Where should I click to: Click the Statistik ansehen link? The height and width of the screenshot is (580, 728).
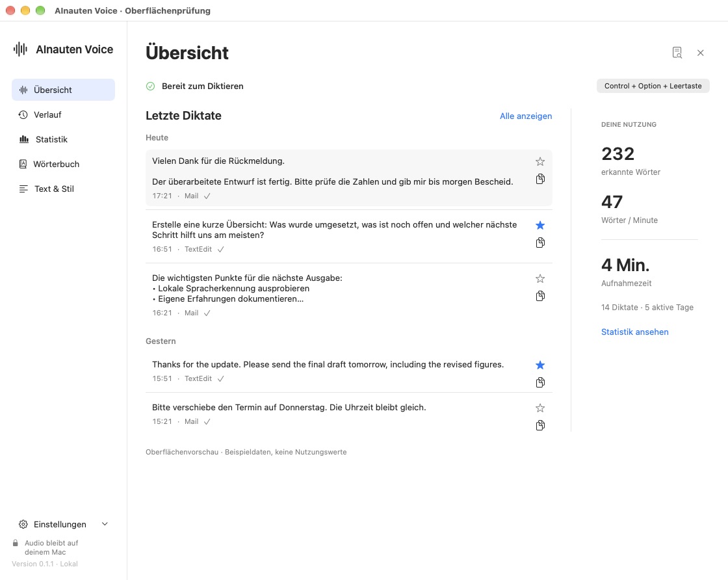pyautogui.click(x=634, y=332)
